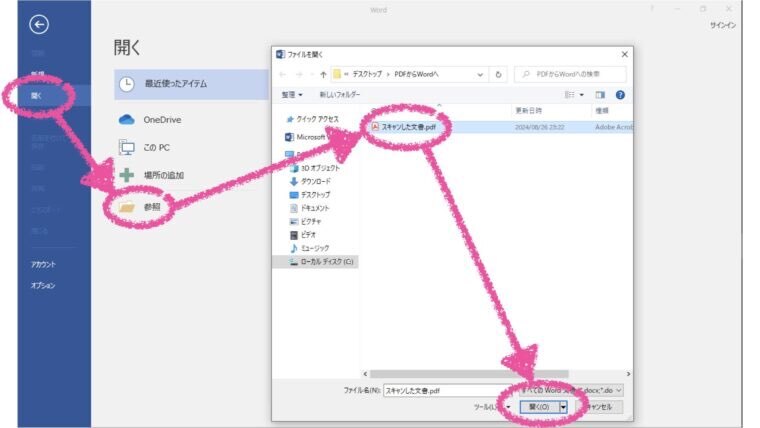The height and width of the screenshot is (428, 760).
Task: Sort by 種類 column header
Action: click(x=602, y=111)
